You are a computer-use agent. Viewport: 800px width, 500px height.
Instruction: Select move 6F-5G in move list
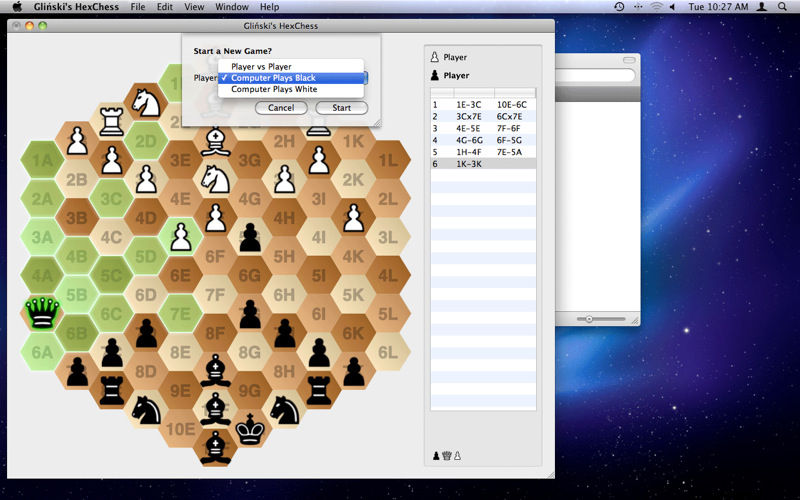(509, 140)
